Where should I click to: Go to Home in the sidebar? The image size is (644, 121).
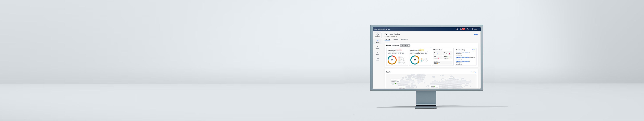pos(378,41)
